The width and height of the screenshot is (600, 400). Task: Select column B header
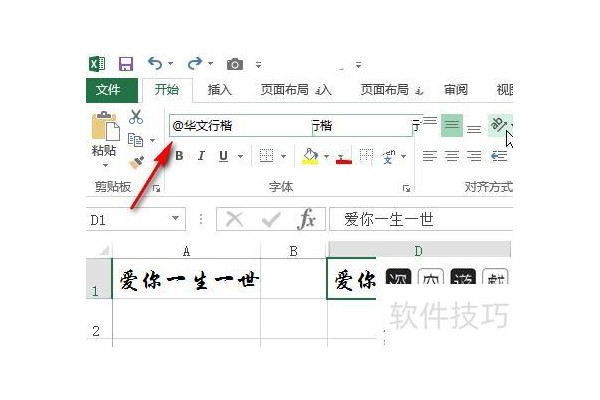pyautogui.click(x=293, y=251)
